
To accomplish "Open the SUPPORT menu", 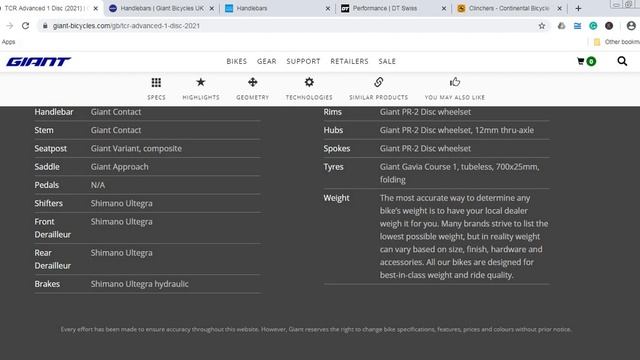I will (303, 61).
